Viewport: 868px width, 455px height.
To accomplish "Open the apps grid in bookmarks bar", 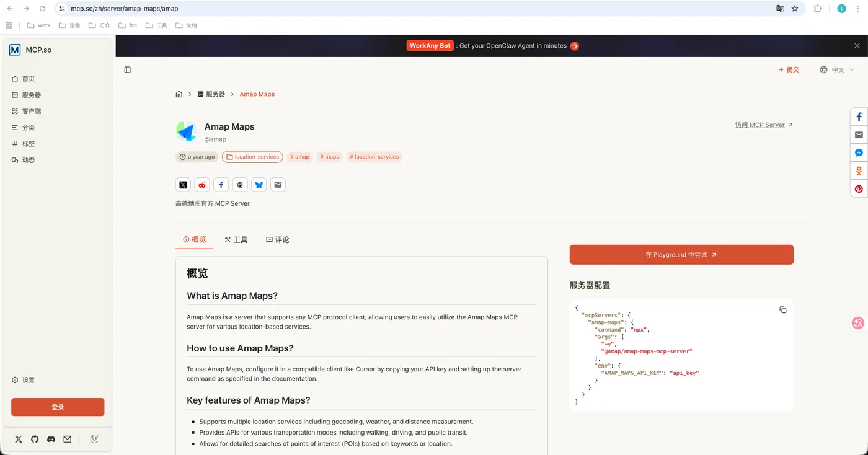I will 9,25.
